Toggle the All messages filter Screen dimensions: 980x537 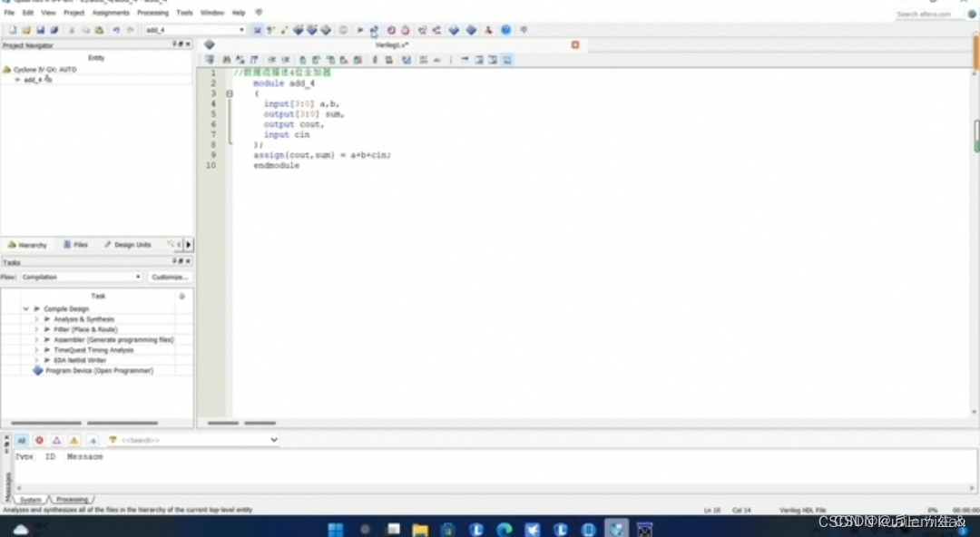point(21,440)
